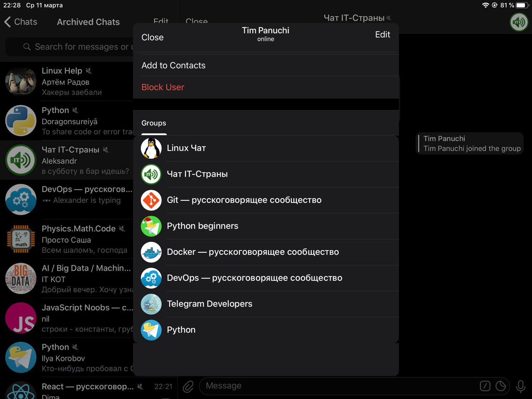Tap the Linux Чат penguin avatar
Screen dimensions: 532x399
pos(151,148)
